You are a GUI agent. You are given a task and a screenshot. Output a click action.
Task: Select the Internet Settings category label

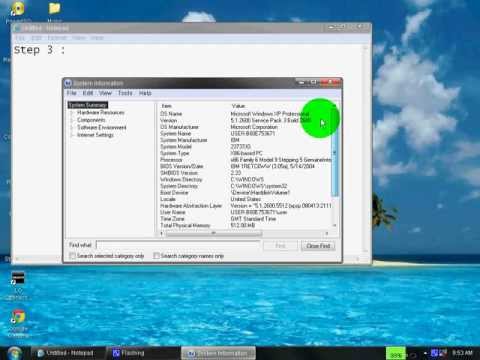coord(95,135)
